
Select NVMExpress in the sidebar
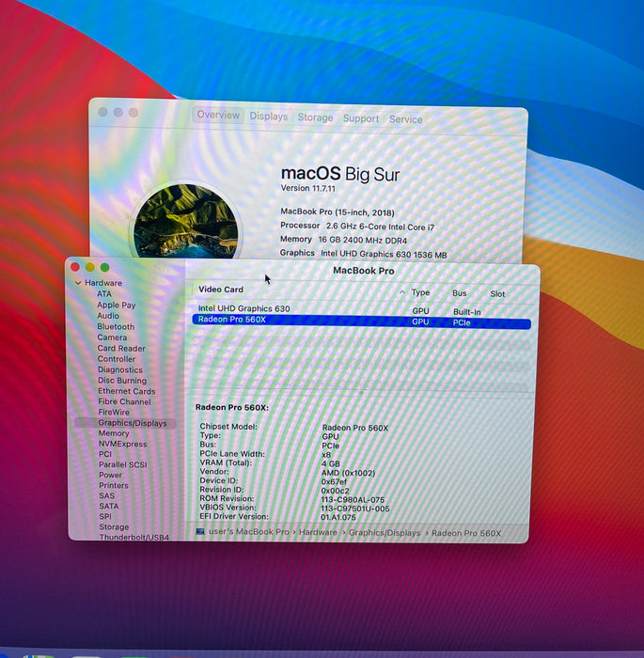click(122, 444)
